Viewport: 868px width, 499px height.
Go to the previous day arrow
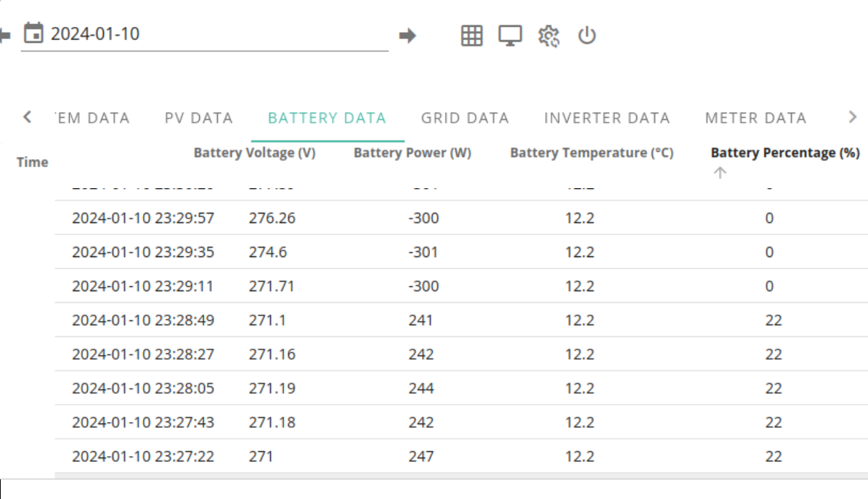(5, 36)
